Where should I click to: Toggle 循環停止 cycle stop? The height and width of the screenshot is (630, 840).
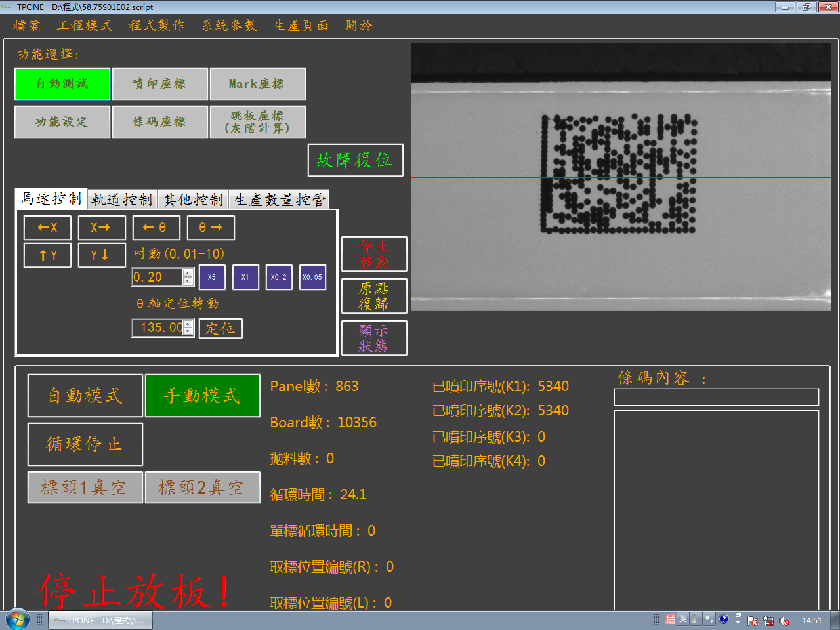coord(85,444)
